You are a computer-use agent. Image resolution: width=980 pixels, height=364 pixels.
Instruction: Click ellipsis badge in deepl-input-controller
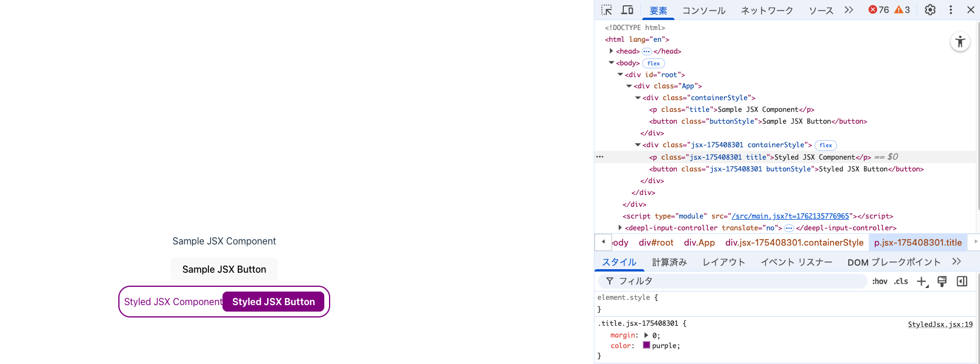789,228
